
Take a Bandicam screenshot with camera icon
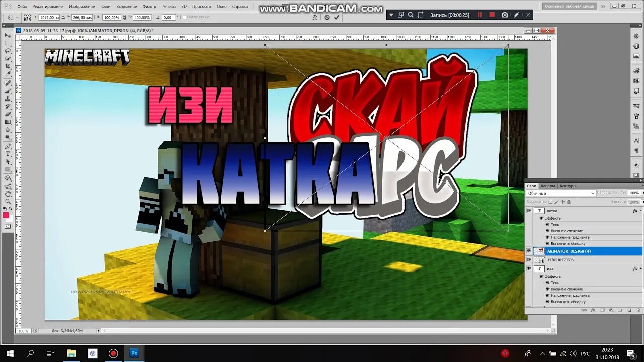505,15
